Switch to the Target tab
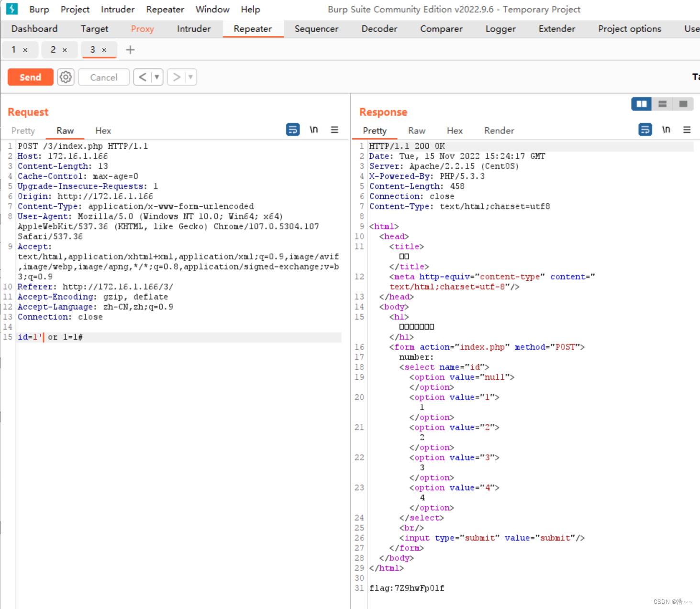Viewport: 700px width, 609px height. pyautogui.click(x=94, y=29)
